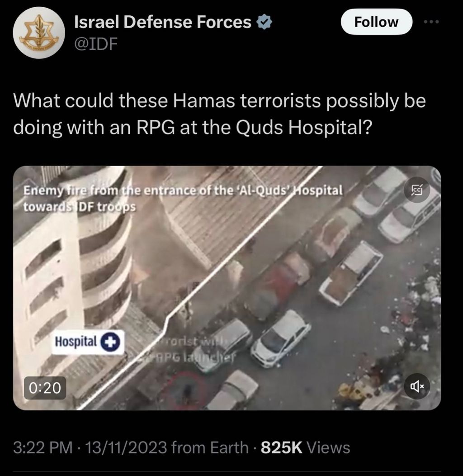Image resolution: width=463 pixels, height=476 pixels.
Task: Click the 0:20 video duration badge
Action: click(x=45, y=388)
